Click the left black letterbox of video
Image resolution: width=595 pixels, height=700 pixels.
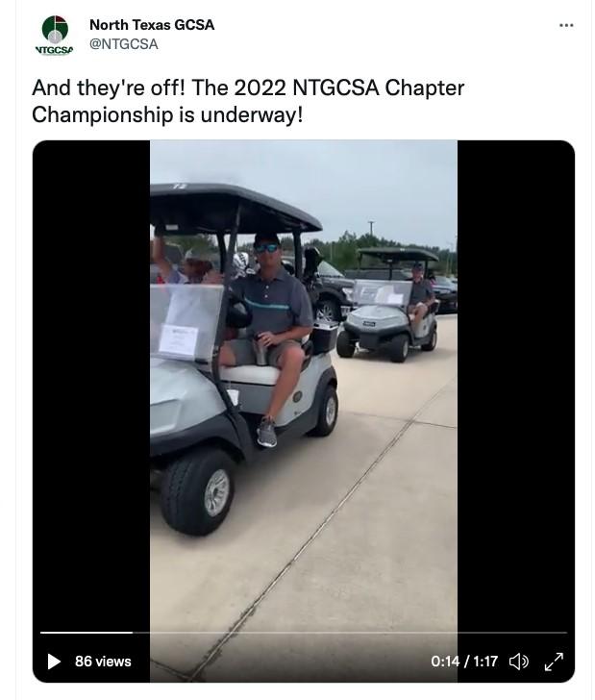tap(91, 384)
